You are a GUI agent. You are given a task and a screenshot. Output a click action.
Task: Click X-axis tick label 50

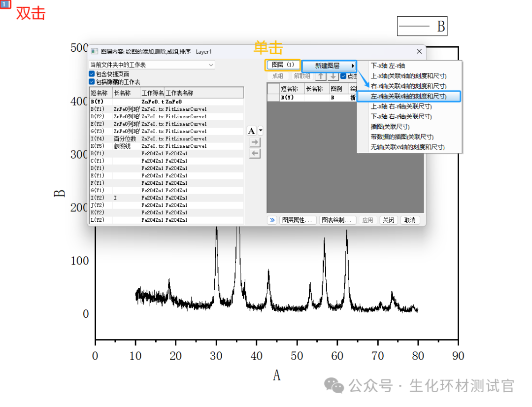click(x=297, y=356)
